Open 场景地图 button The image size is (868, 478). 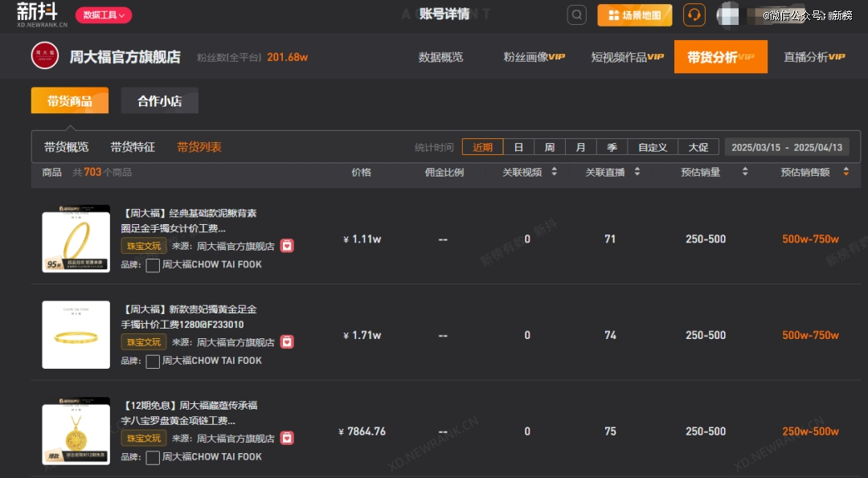634,15
